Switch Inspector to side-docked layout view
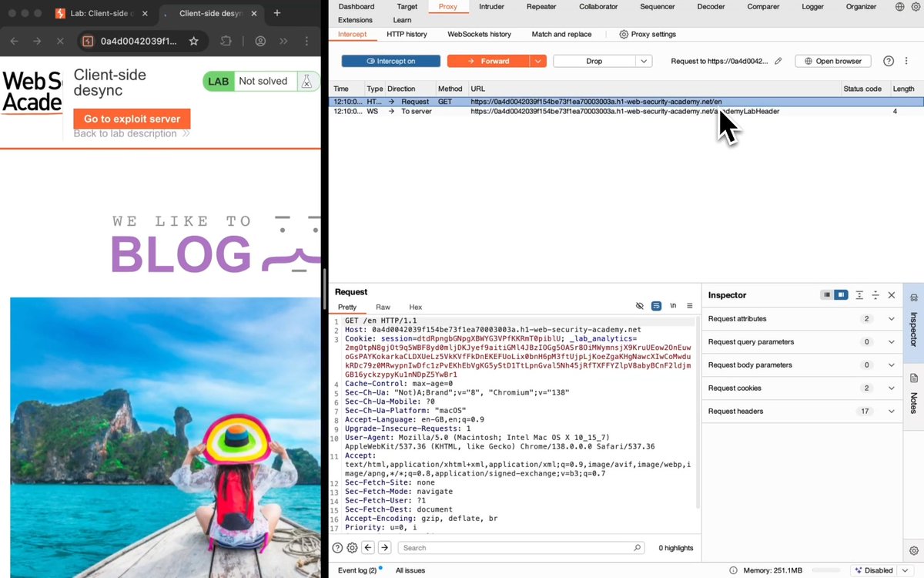Screen dimensions: 924x578 (x=841, y=295)
